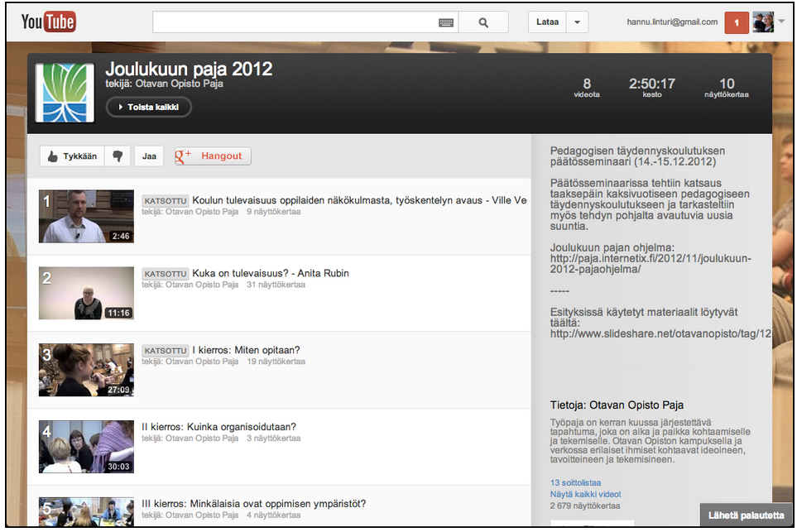
Task: Click thumbnail of video number 4
Action: (x=86, y=447)
